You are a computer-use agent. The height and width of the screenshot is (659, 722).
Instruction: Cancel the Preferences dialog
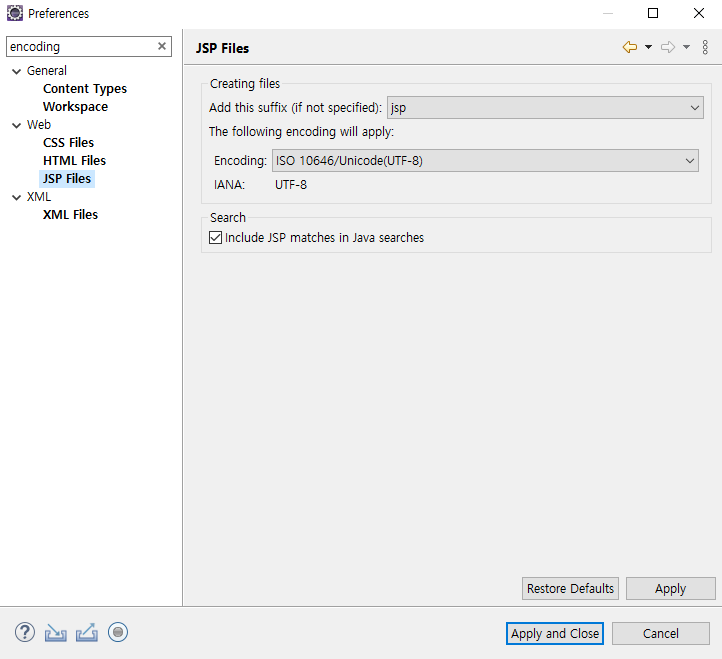(661, 634)
